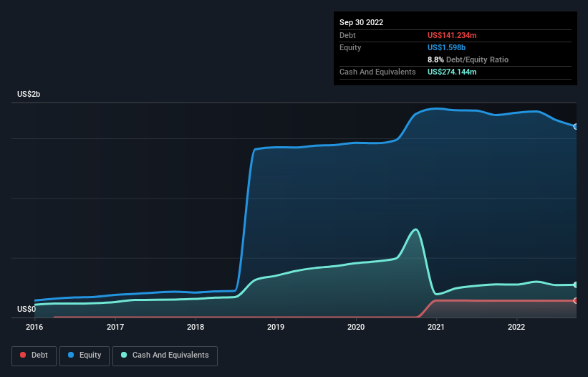The width and height of the screenshot is (588, 377).
Task: Click the 2020 x-axis label
Action: click(x=356, y=327)
